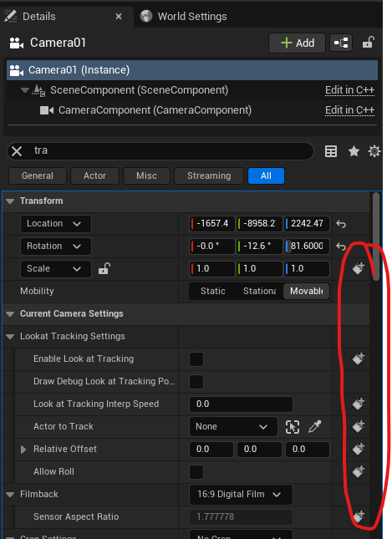
Task: Click the Camera01 actor icon in header
Action: [x=16, y=43]
